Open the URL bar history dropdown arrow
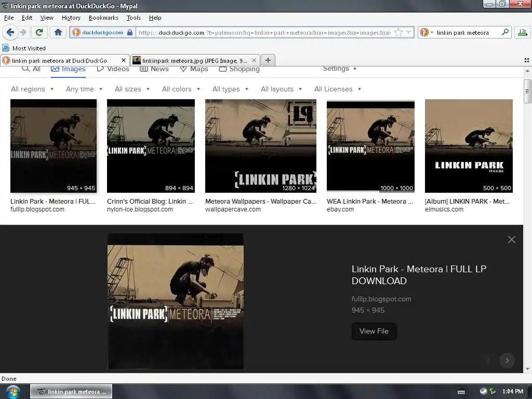 pos(408,33)
